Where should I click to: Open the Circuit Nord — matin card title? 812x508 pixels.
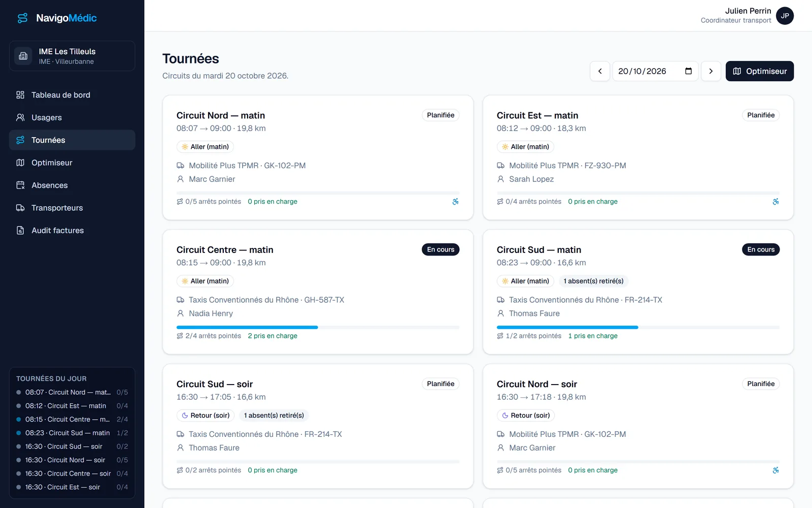(221, 115)
